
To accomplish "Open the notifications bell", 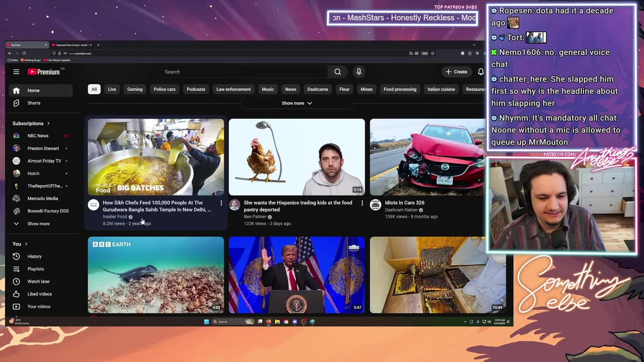I will tap(480, 72).
